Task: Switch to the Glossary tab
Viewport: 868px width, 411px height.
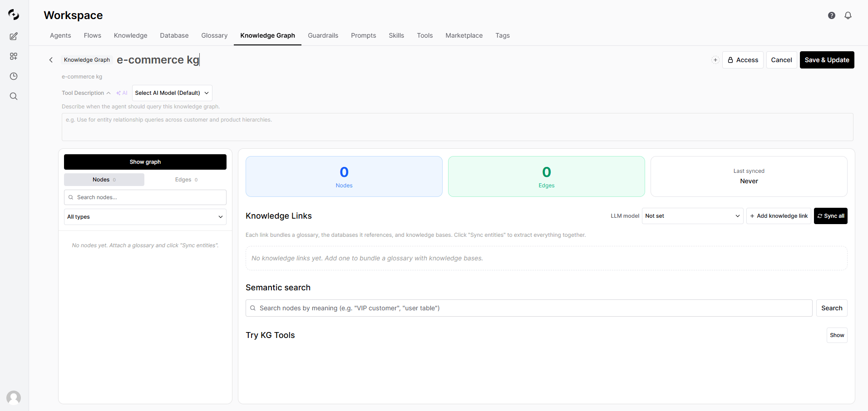Action: 214,35
